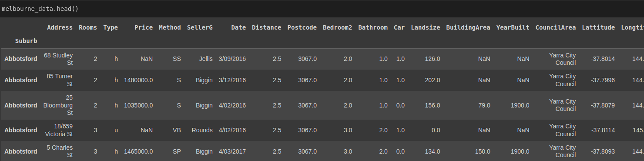Select the Car column header
The height and width of the screenshot is (161, 644).
pyautogui.click(x=399, y=27)
